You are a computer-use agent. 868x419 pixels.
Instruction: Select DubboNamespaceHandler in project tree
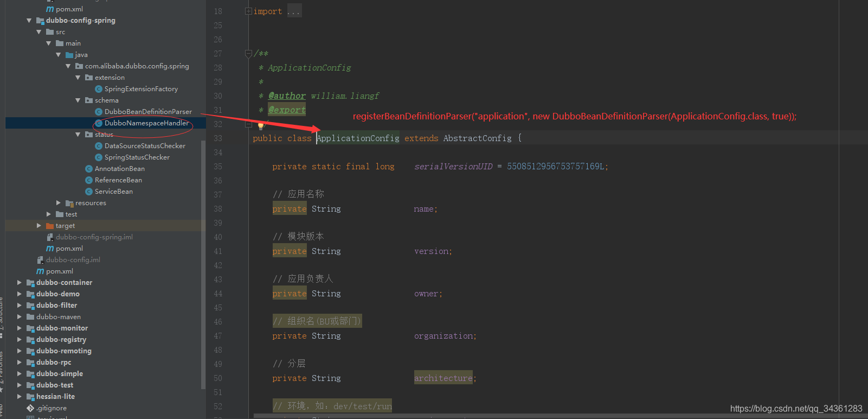[x=146, y=123]
